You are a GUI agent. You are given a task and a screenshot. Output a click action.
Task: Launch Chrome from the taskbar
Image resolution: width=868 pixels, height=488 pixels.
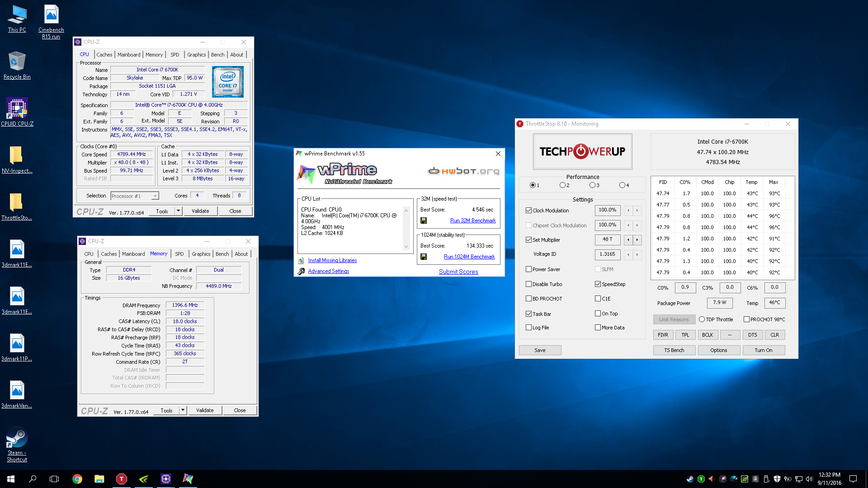77,479
